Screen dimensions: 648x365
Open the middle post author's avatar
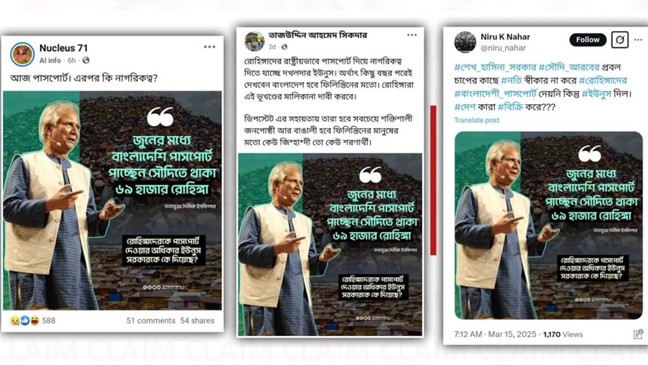point(255,41)
